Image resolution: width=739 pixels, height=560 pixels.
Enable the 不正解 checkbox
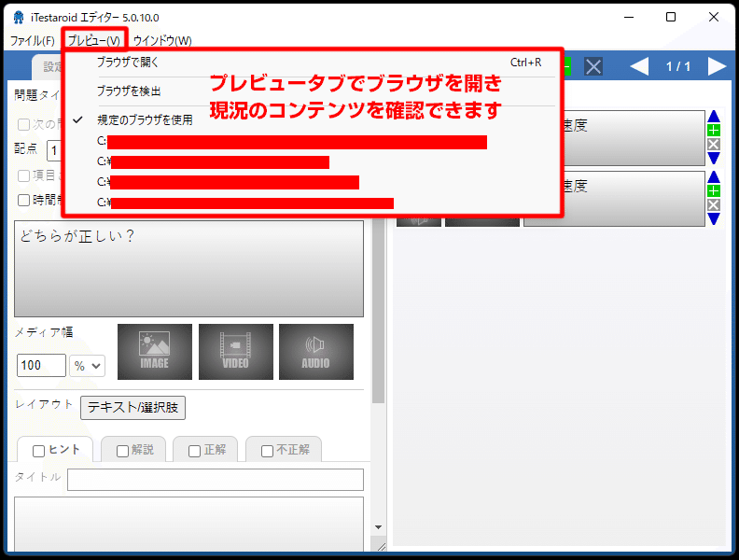click(267, 451)
